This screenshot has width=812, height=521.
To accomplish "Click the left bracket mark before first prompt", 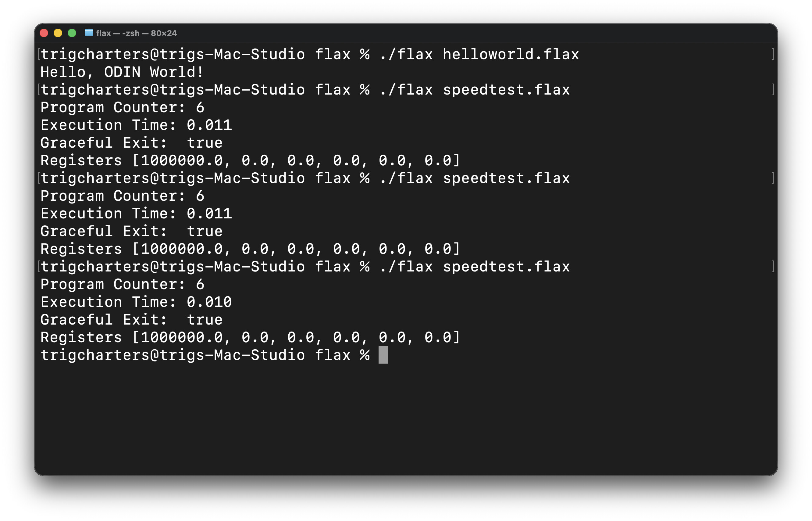I will pyautogui.click(x=39, y=54).
